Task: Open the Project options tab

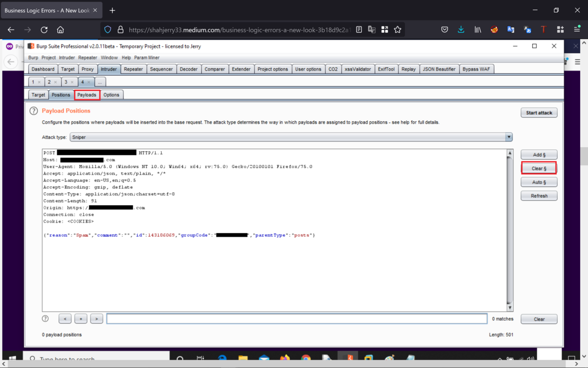Action: pyautogui.click(x=273, y=69)
